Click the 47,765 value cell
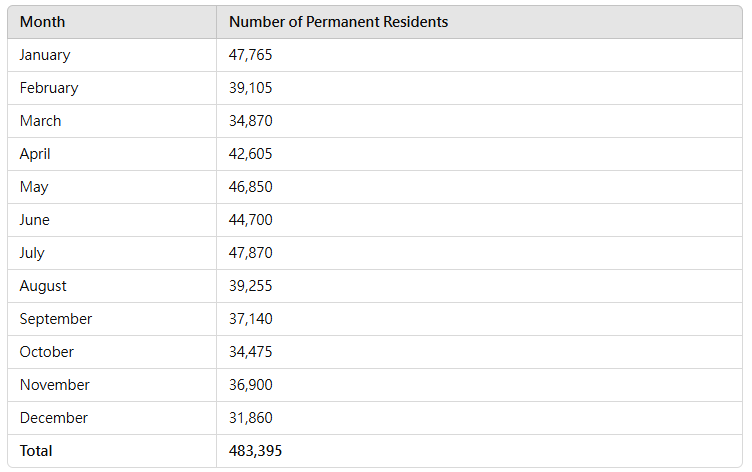 click(x=250, y=55)
